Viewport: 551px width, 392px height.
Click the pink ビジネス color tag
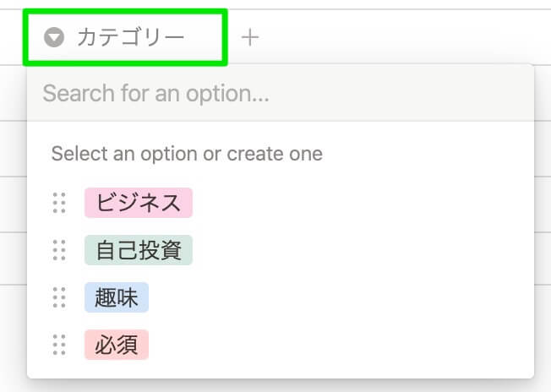(x=139, y=203)
